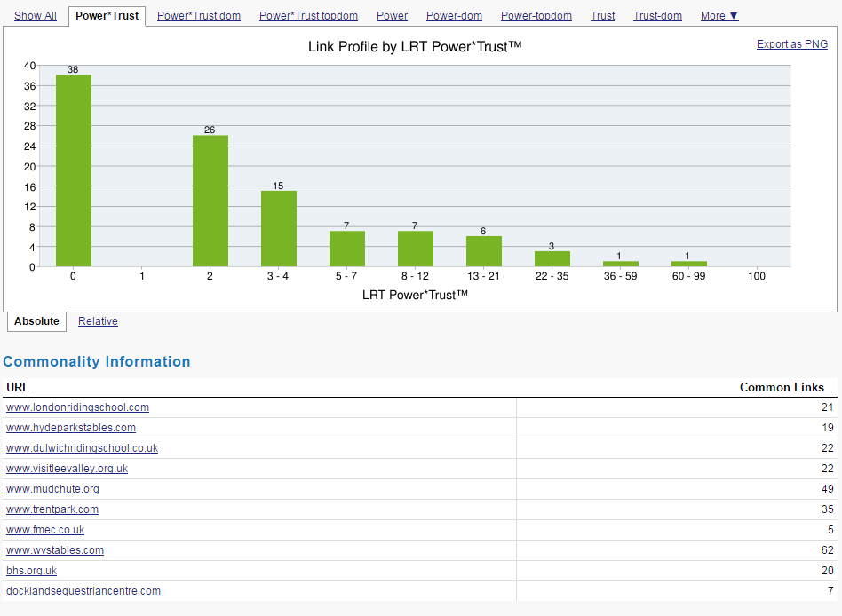
Task: Click the LRT Power*Trust axis title
Action: [x=415, y=295]
